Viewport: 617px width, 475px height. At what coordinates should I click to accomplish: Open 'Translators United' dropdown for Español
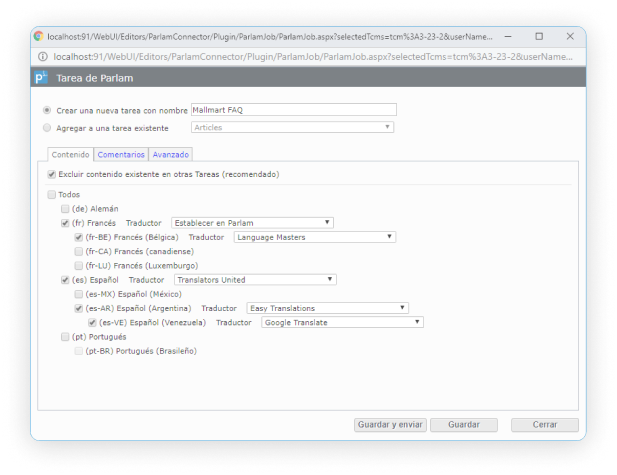click(x=263, y=280)
